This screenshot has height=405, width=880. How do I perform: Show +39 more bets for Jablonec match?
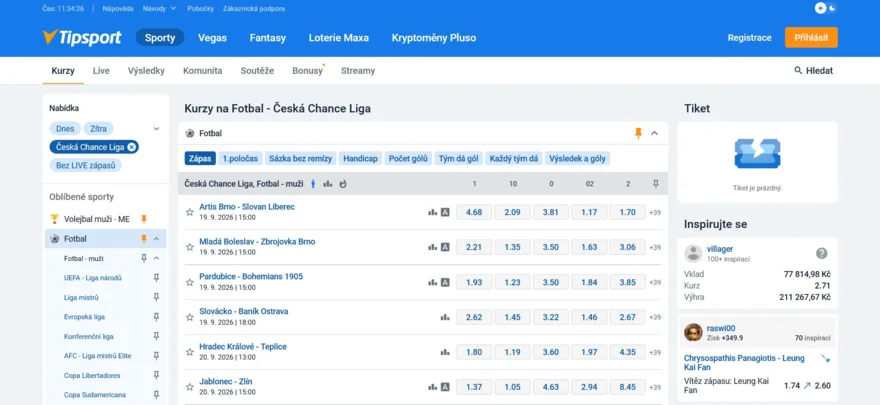[x=655, y=388]
